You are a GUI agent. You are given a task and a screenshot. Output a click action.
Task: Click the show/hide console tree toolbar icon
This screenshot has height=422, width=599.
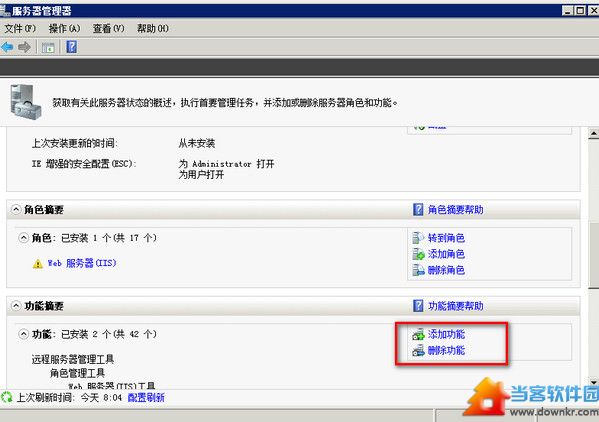[x=48, y=48]
